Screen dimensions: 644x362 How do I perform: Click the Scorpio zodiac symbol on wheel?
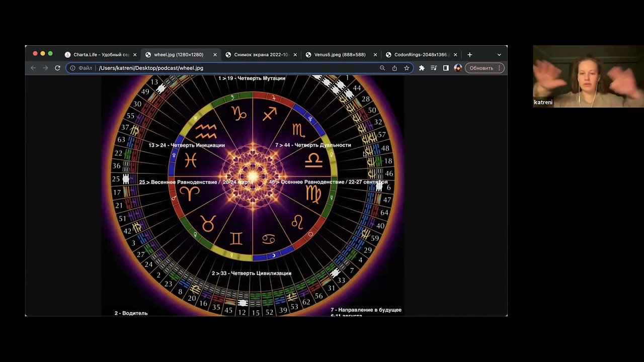[299, 131]
